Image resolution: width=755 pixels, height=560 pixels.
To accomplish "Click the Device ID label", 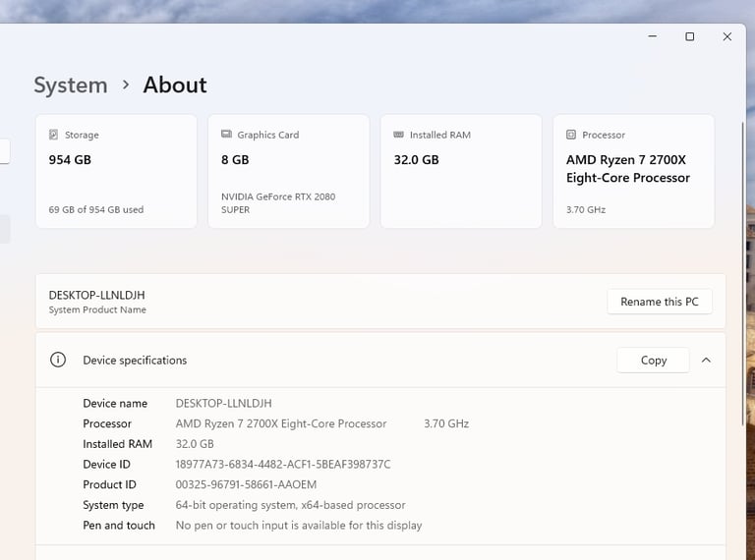I will pos(106,465).
